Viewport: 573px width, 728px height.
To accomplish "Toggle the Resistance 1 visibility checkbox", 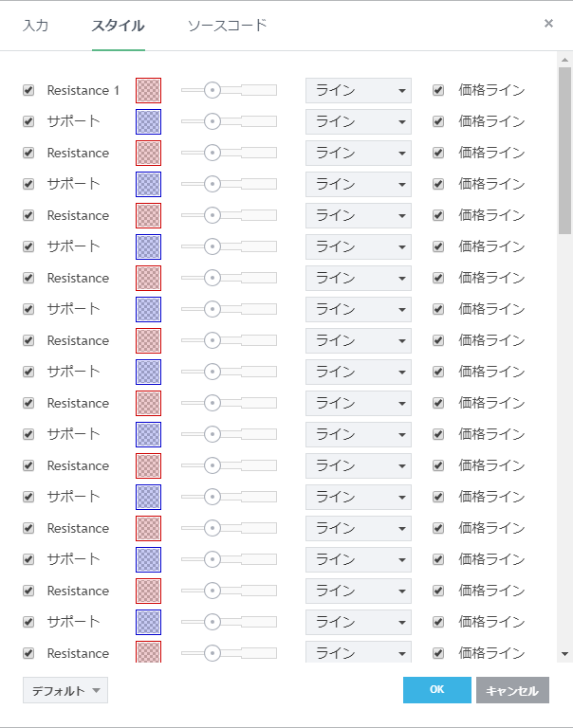I will tap(28, 91).
